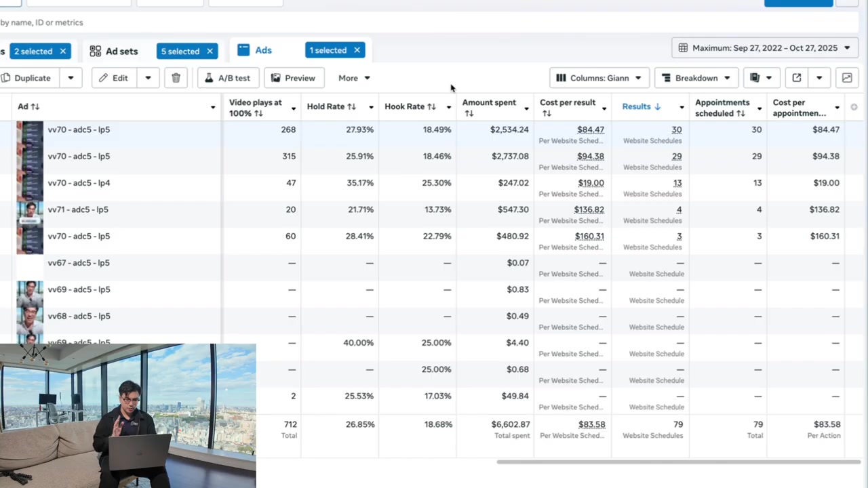The width and height of the screenshot is (868, 488).
Task: Add a column with plus icon
Action: point(854,107)
